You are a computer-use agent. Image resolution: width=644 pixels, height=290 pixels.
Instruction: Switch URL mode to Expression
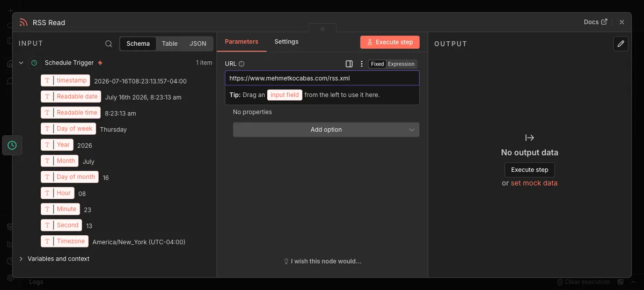point(401,64)
